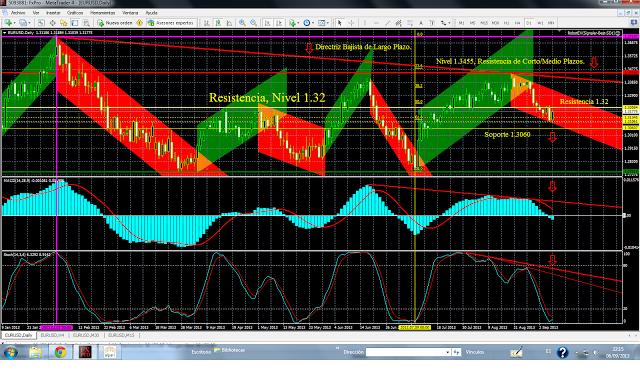This screenshot has height=384, width=640.
Task: Switch to the EURUSD,H4 chart tab
Action: [x=52, y=335]
